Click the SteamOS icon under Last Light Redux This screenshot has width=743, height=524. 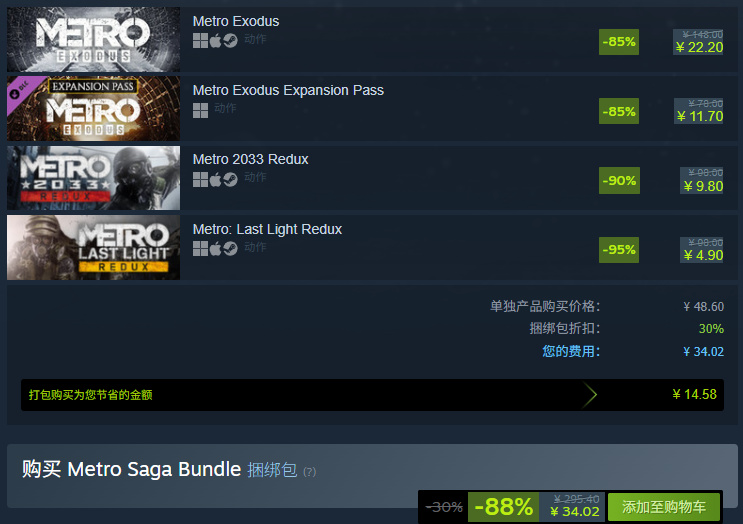coord(230,249)
